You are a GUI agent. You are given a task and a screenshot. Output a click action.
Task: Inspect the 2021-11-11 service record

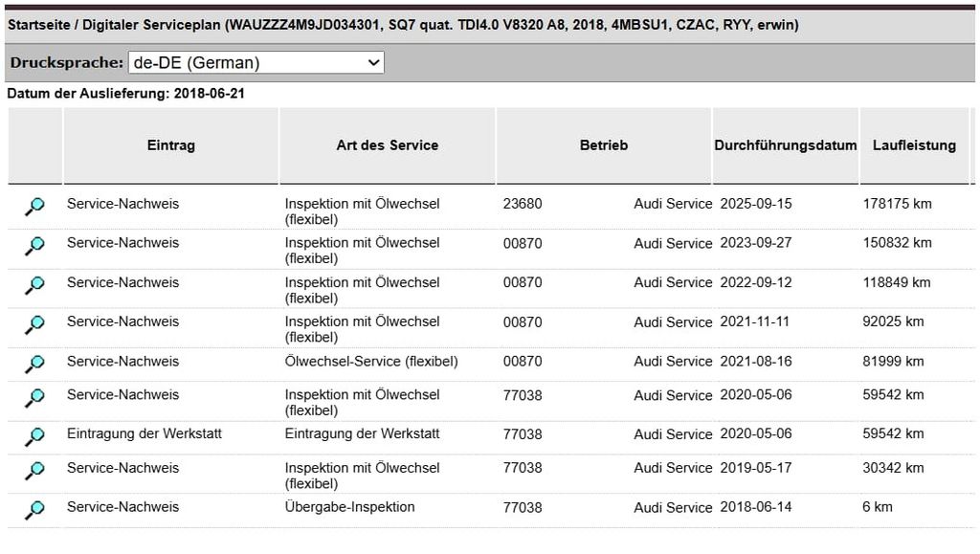[34, 324]
